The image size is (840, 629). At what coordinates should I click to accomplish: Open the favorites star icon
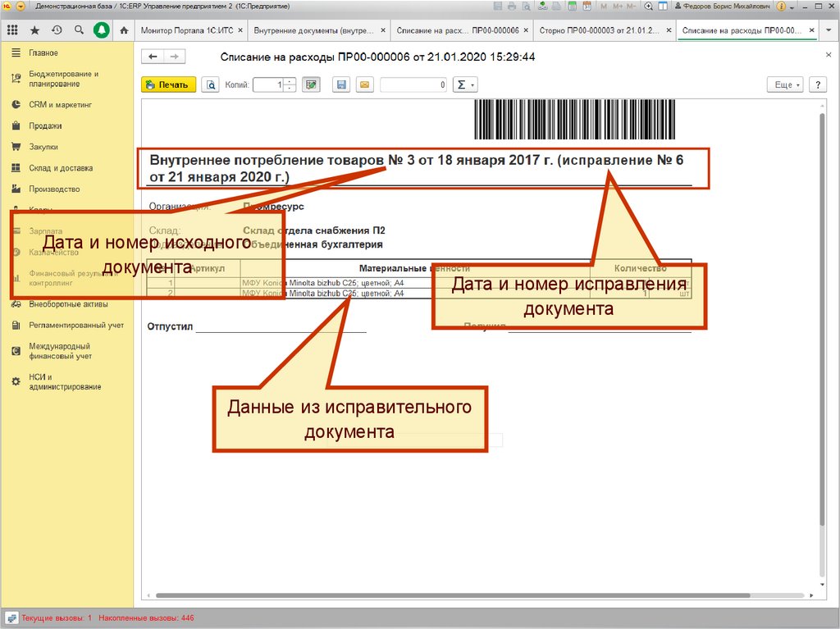(x=34, y=30)
